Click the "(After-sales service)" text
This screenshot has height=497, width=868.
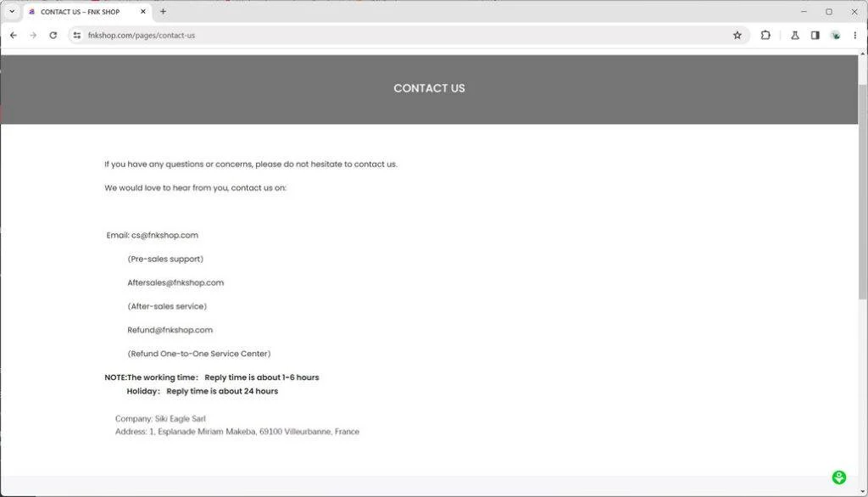pyautogui.click(x=167, y=306)
